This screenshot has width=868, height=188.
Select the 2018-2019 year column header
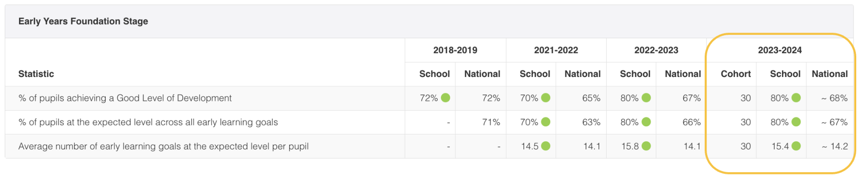tap(455, 50)
